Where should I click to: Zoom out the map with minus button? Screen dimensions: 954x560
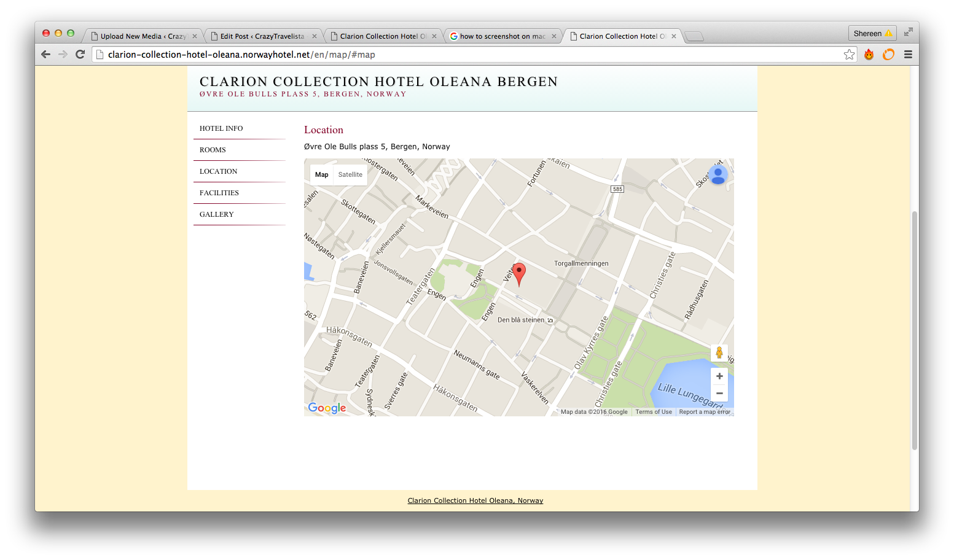719,393
